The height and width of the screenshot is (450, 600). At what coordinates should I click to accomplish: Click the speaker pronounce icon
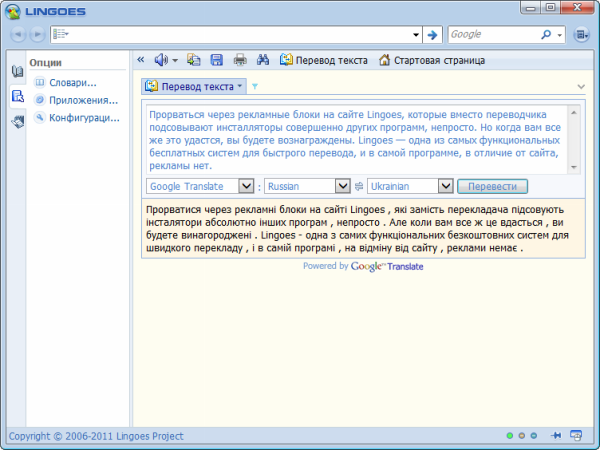(161, 60)
